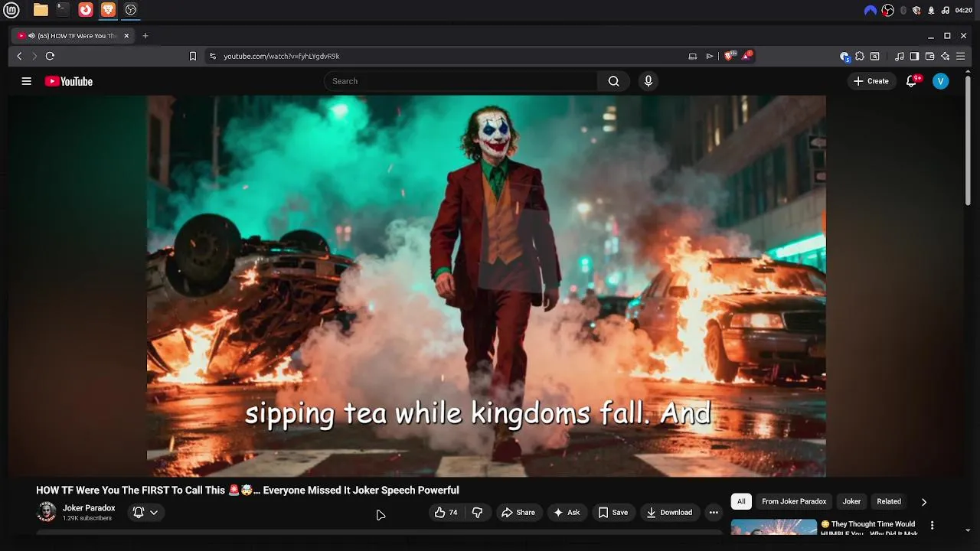Open a new browser tab

coord(145,36)
